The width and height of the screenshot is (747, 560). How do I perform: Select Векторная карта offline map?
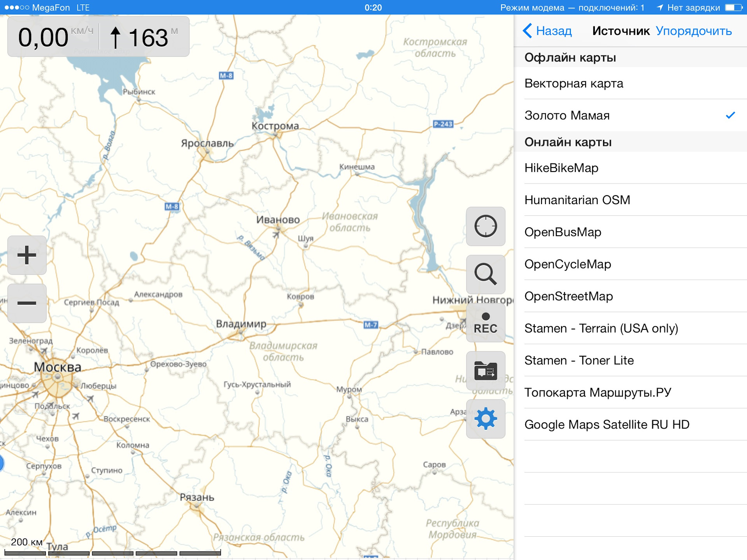(630, 83)
